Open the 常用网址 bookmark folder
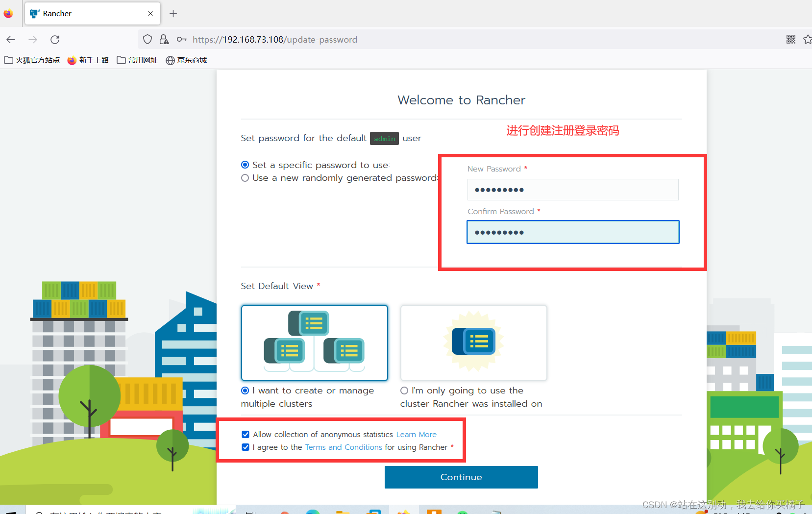 coord(137,60)
